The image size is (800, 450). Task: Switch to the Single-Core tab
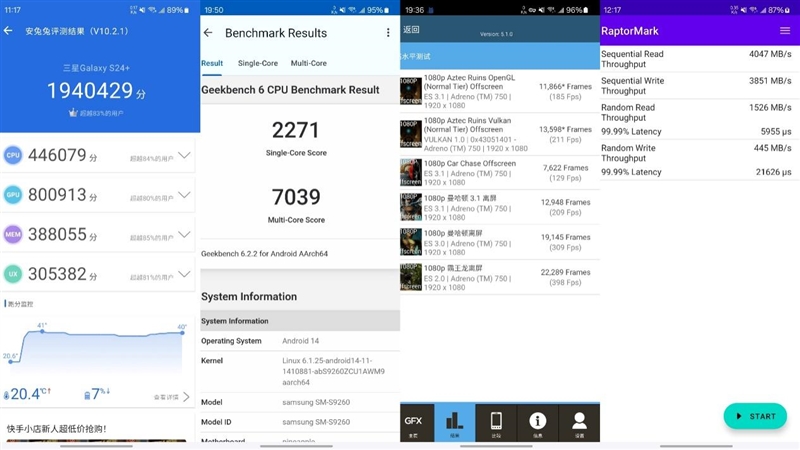click(x=258, y=63)
